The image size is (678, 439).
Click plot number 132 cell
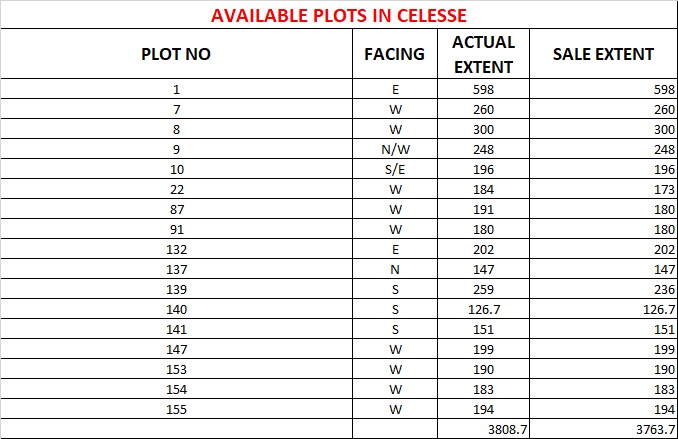[176, 249]
